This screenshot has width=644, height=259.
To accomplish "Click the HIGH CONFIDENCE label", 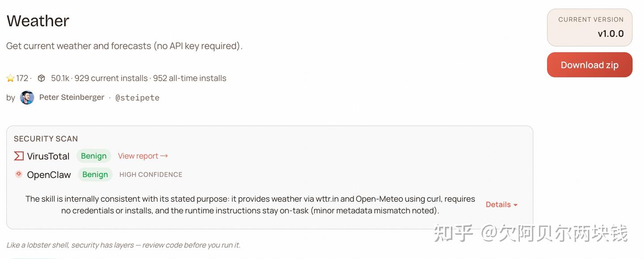I will click(151, 174).
